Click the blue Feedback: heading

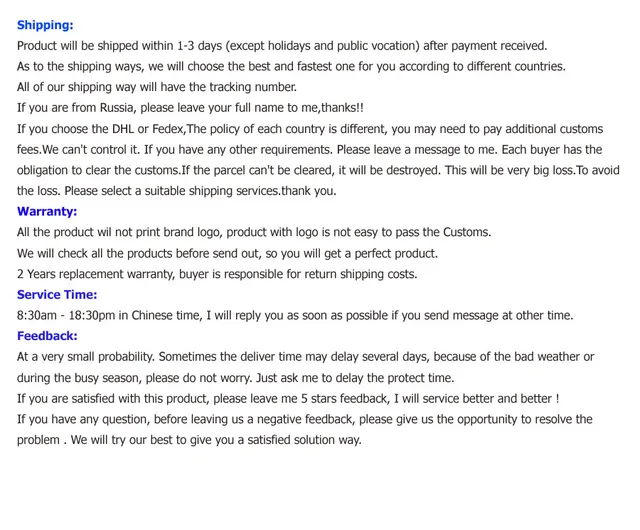point(47,336)
